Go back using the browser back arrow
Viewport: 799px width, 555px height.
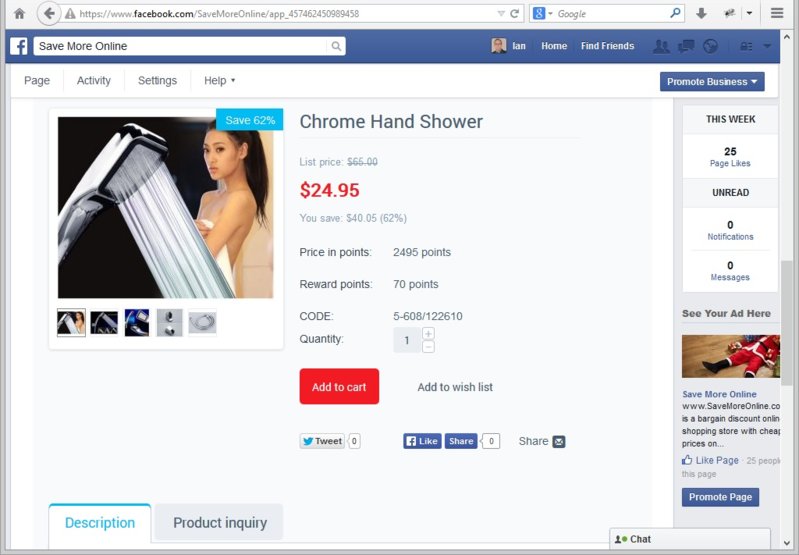tap(49, 14)
